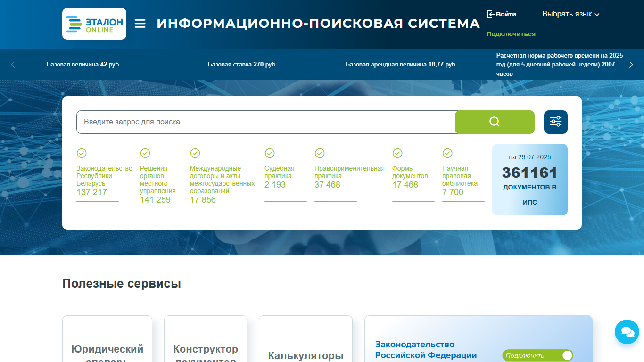Click Базовая величина 42 руб. text
Screen dimensions: 644x362
click(x=83, y=65)
